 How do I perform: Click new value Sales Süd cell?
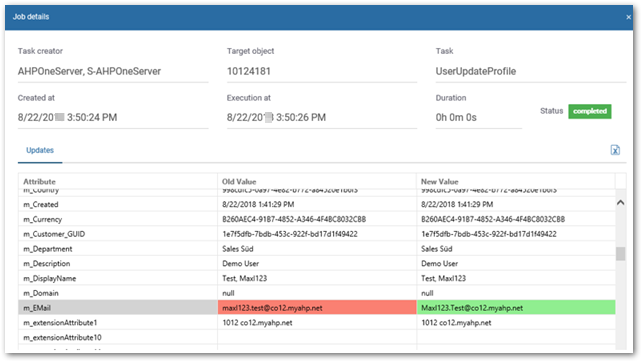(516, 249)
